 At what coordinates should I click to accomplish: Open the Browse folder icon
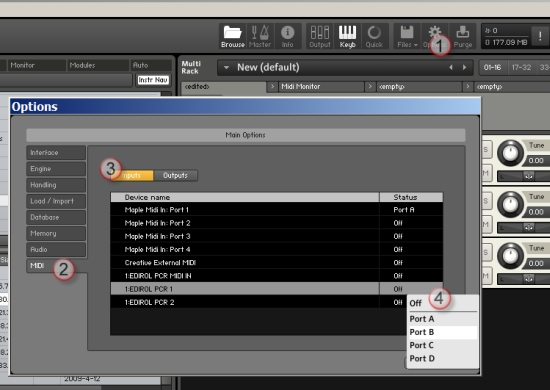(233, 36)
